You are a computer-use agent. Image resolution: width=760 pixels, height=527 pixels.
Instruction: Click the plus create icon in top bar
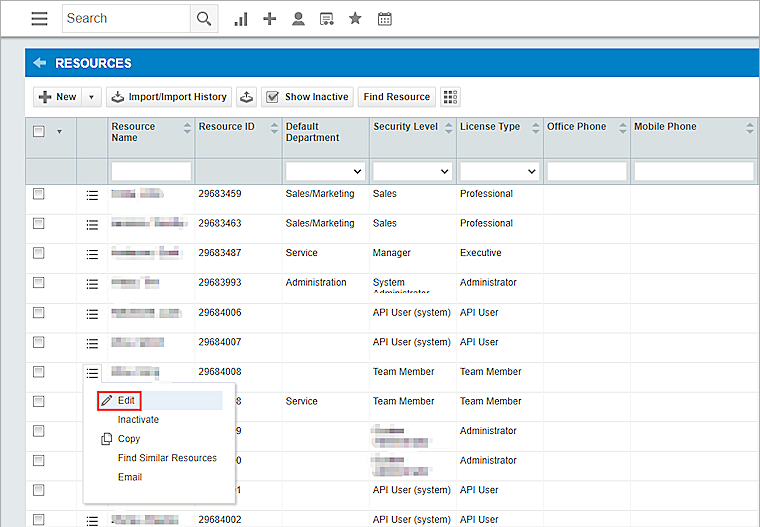pyautogui.click(x=269, y=19)
